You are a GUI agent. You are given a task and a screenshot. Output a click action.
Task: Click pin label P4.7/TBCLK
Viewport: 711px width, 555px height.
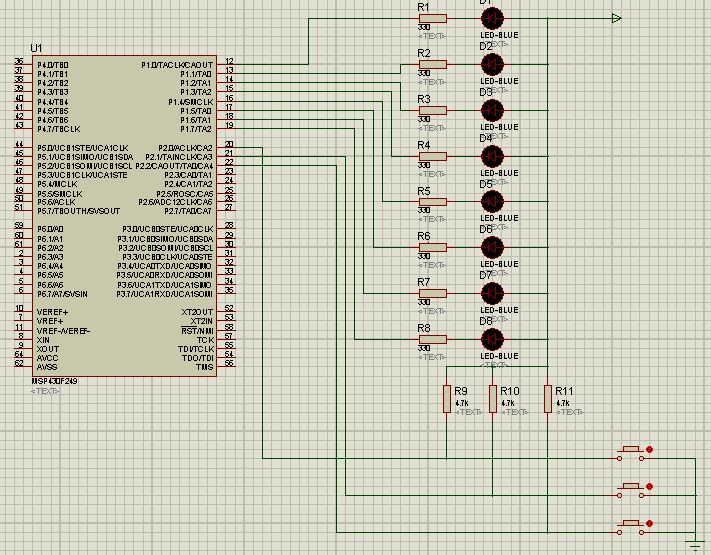point(58,129)
